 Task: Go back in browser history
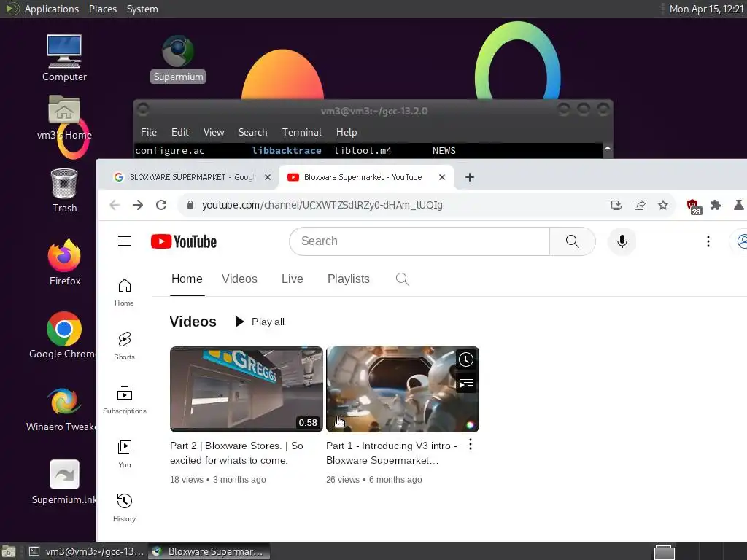115,205
